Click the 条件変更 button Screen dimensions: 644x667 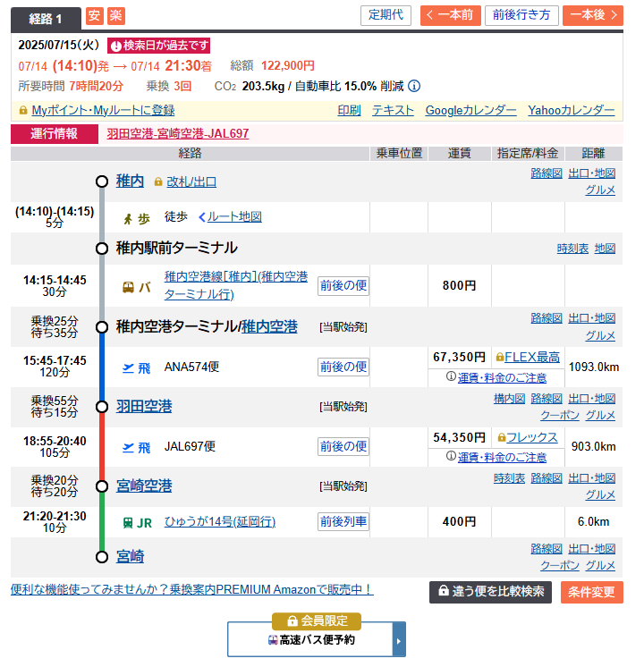591,592
